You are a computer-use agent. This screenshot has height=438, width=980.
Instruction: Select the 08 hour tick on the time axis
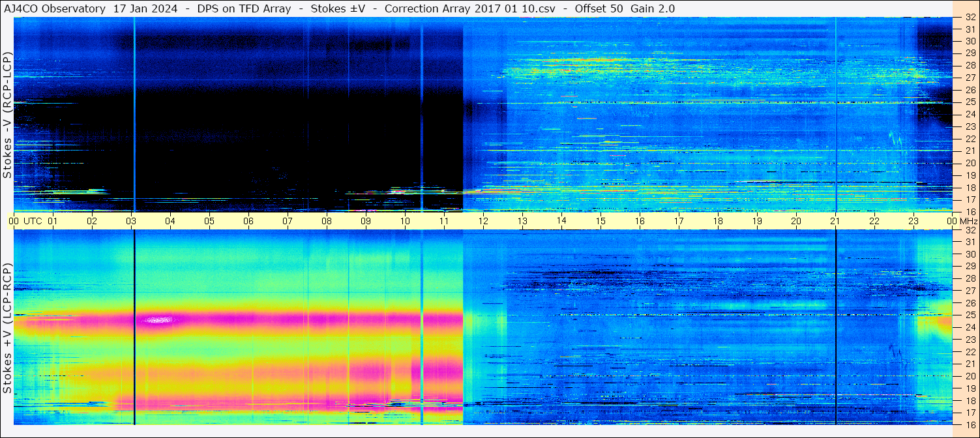coord(327,221)
